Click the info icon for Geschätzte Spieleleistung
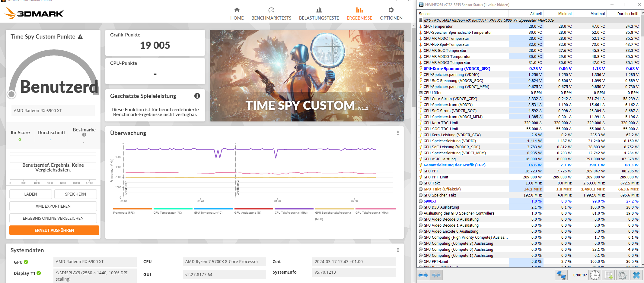This screenshot has height=283, width=644. tap(197, 96)
